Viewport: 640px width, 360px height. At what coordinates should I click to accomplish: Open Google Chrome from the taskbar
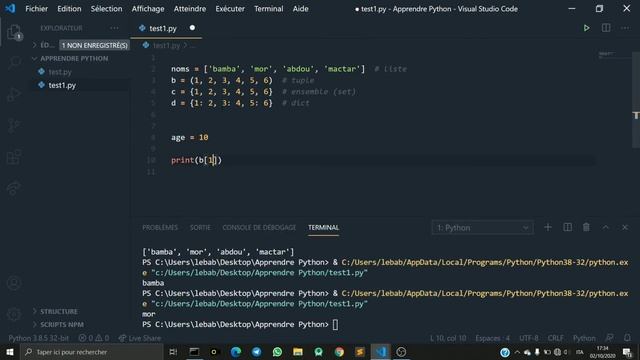click(x=339, y=351)
